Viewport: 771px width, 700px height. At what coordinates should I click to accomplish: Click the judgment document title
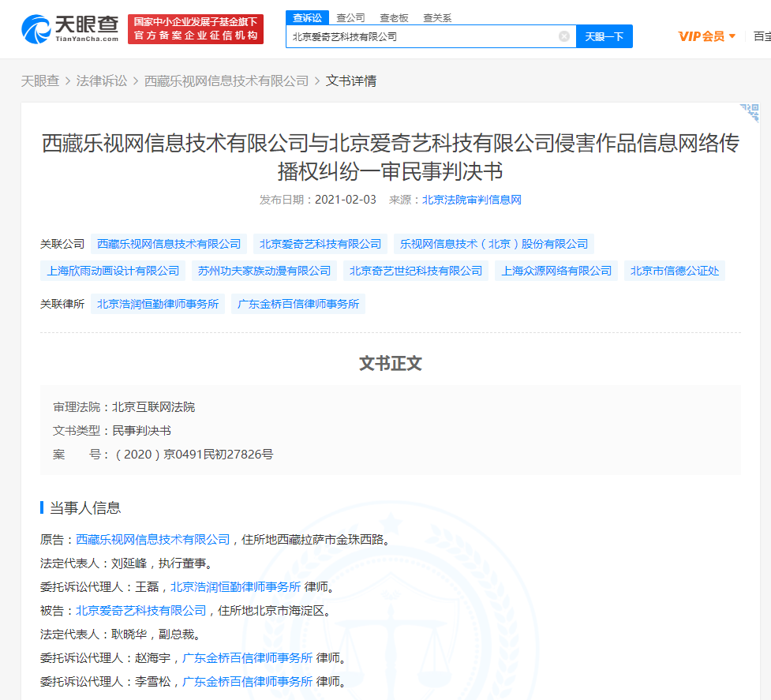click(391, 157)
